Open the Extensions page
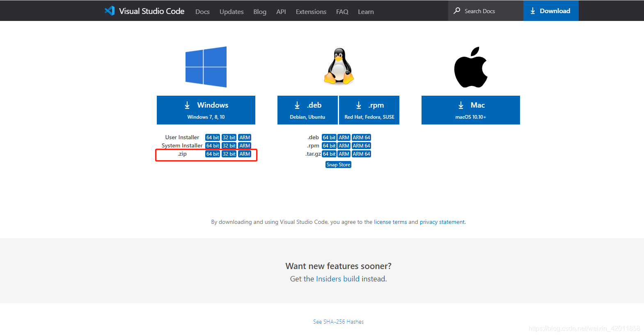 pyautogui.click(x=311, y=12)
